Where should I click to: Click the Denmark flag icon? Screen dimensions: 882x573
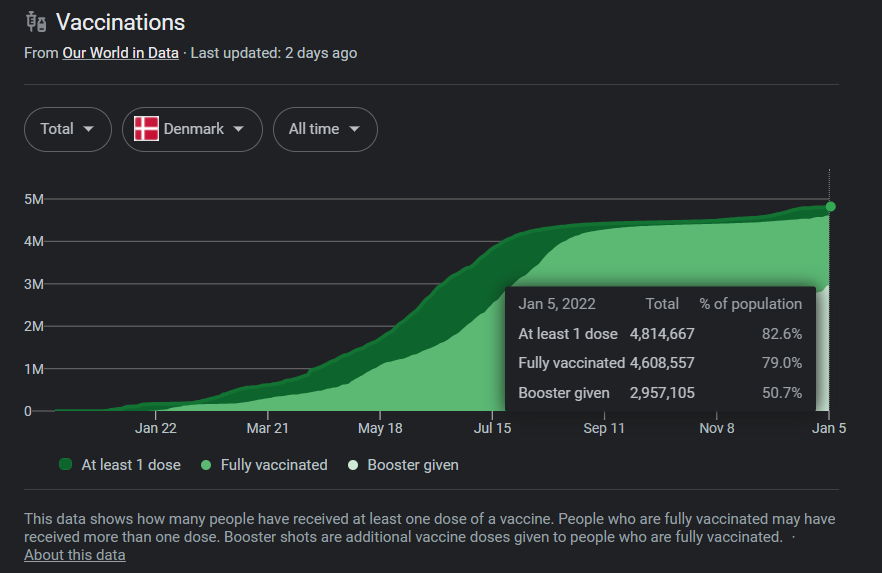pos(146,129)
